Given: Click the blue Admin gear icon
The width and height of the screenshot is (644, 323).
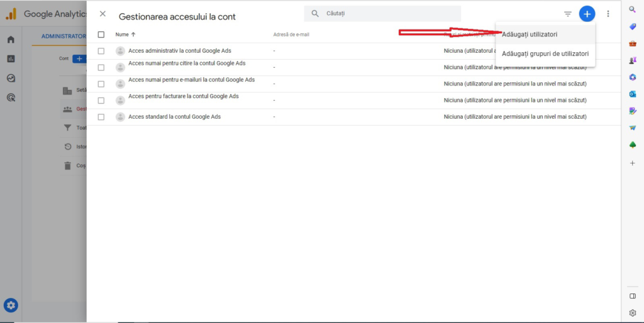Looking at the screenshot, I should (11, 305).
